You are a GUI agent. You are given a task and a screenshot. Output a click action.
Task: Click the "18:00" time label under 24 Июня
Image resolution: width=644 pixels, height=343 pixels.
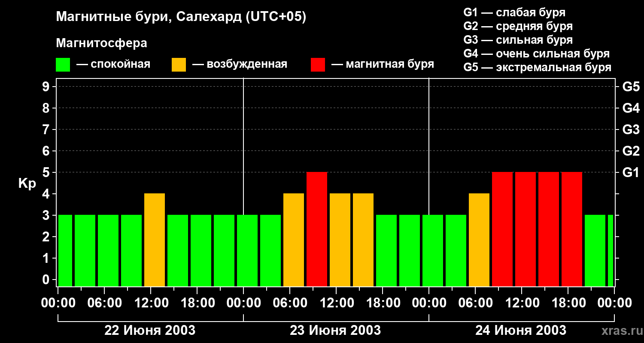point(568,303)
